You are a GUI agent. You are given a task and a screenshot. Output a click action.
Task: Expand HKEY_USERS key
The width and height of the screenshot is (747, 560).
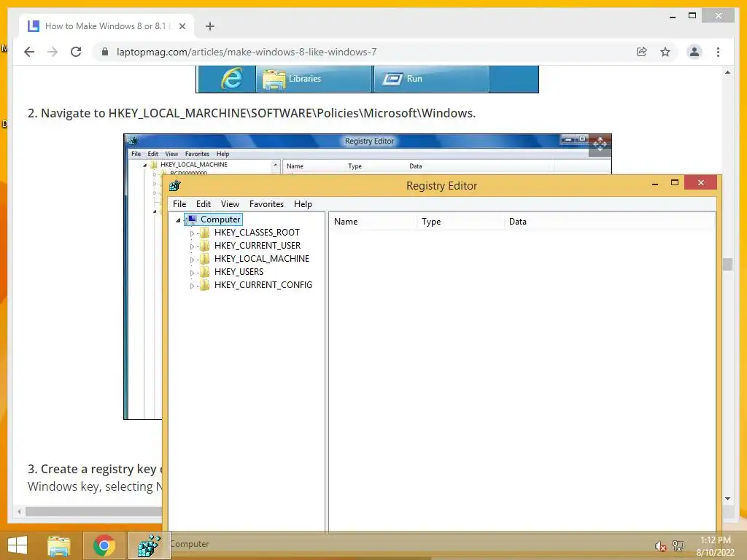click(192, 273)
